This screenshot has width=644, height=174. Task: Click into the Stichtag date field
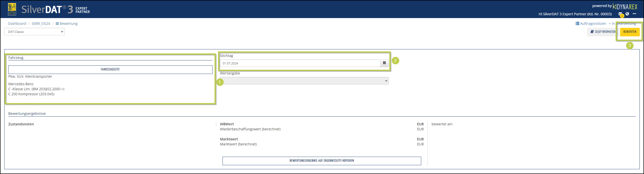(300, 63)
